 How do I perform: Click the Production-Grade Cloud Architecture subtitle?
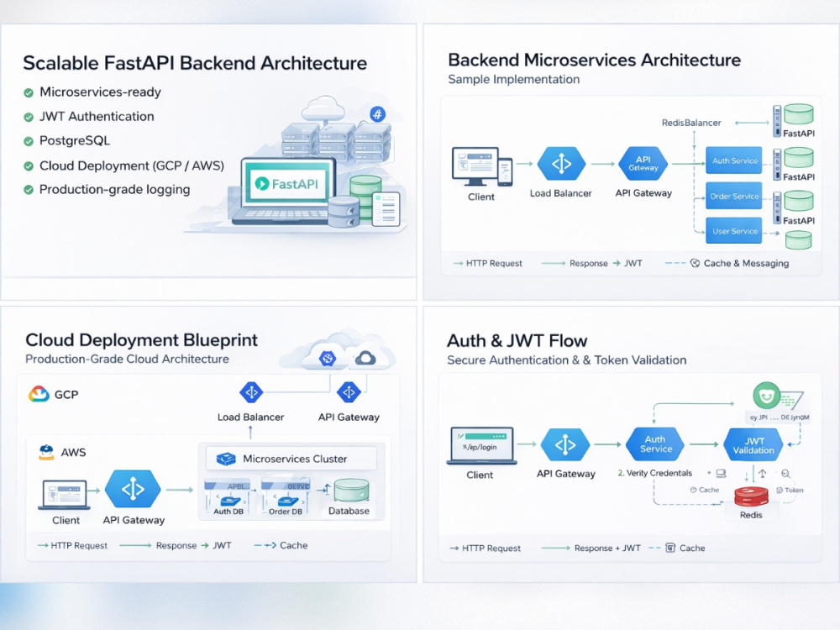coord(127,359)
